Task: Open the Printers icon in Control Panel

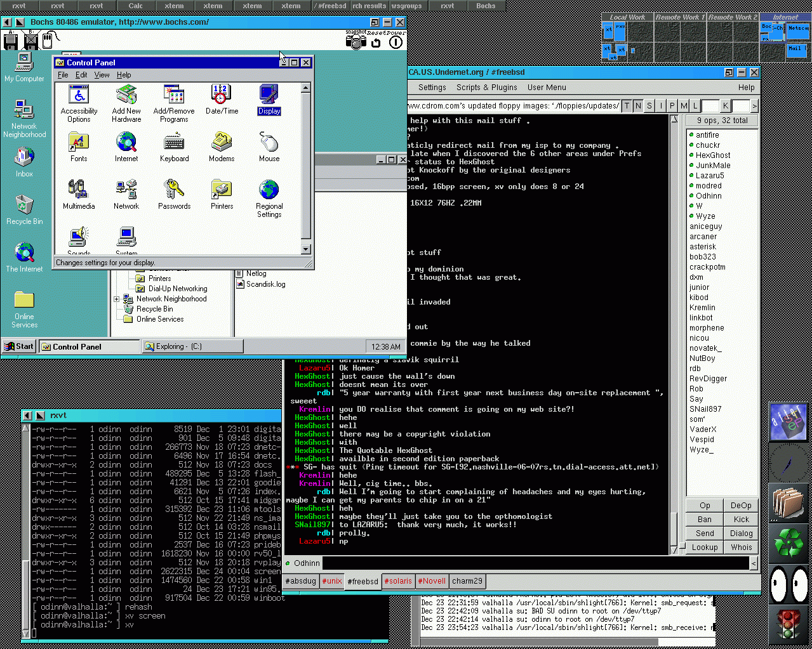Action: click(222, 195)
